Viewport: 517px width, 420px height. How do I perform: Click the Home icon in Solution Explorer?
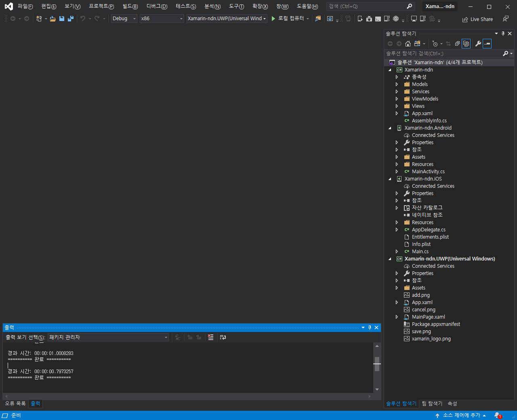[x=408, y=44]
